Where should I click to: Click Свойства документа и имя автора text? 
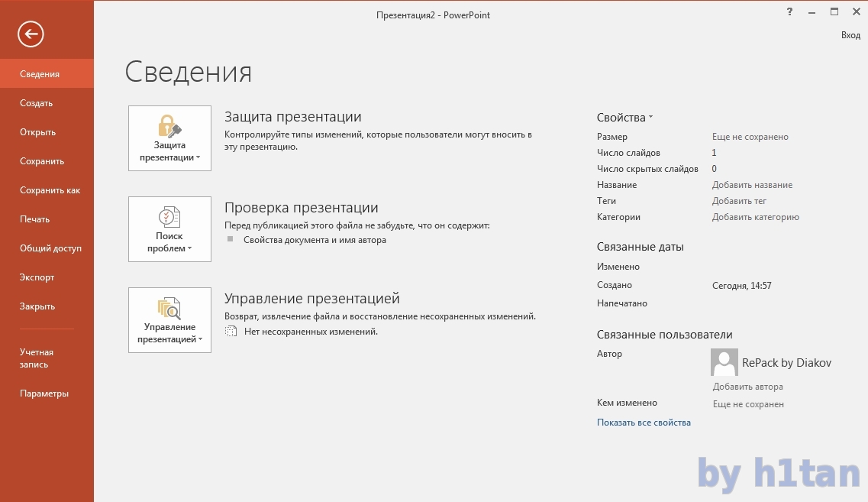click(315, 241)
